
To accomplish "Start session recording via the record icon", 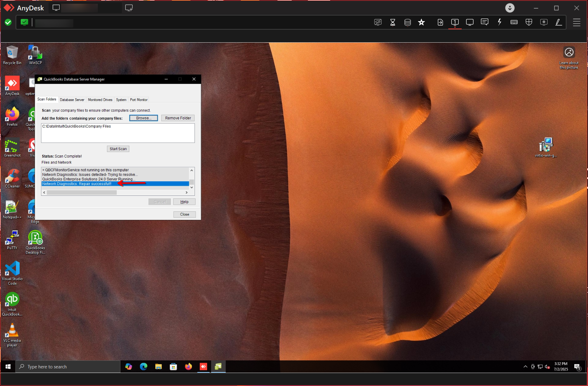I will click(x=544, y=22).
